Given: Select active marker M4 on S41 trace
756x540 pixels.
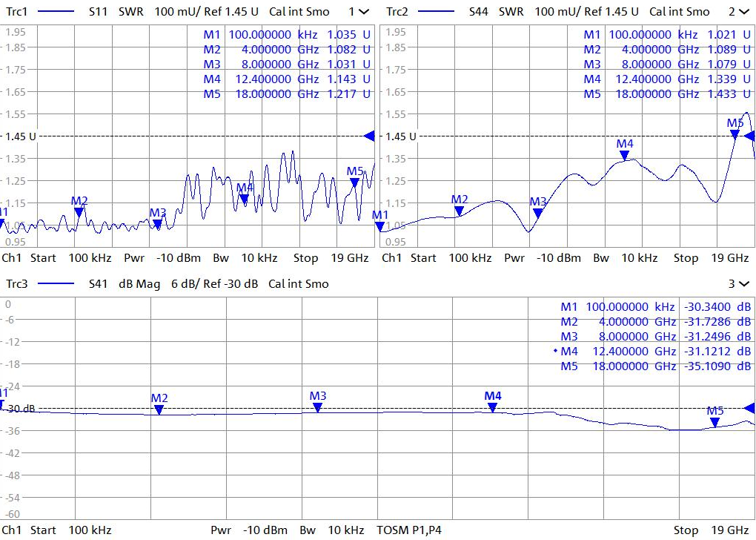Looking at the screenshot, I should 493,407.
